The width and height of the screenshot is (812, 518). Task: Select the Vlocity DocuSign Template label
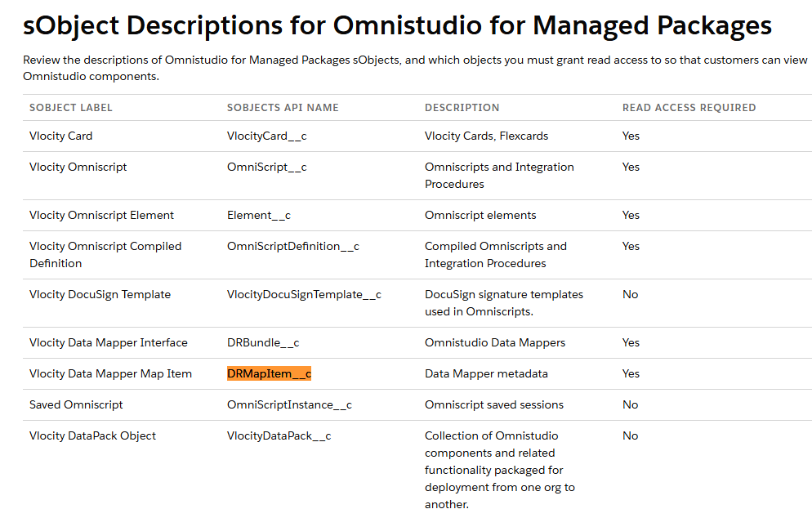coord(100,294)
